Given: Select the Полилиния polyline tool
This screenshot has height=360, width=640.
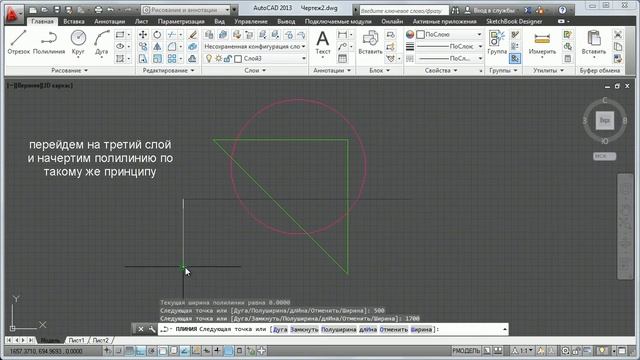Looking at the screenshot, I should pos(49,42).
